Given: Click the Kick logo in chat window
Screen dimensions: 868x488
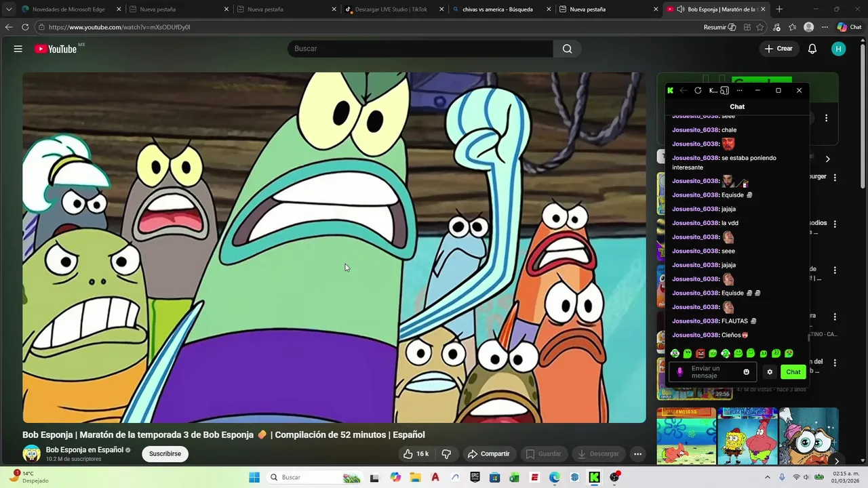Looking at the screenshot, I should click(x=670, y=90).
